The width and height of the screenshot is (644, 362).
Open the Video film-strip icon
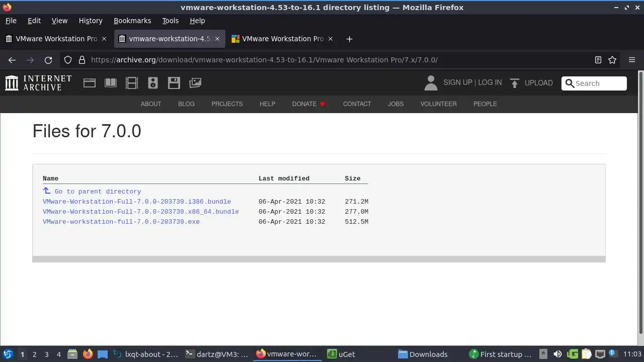click(132, 83)
